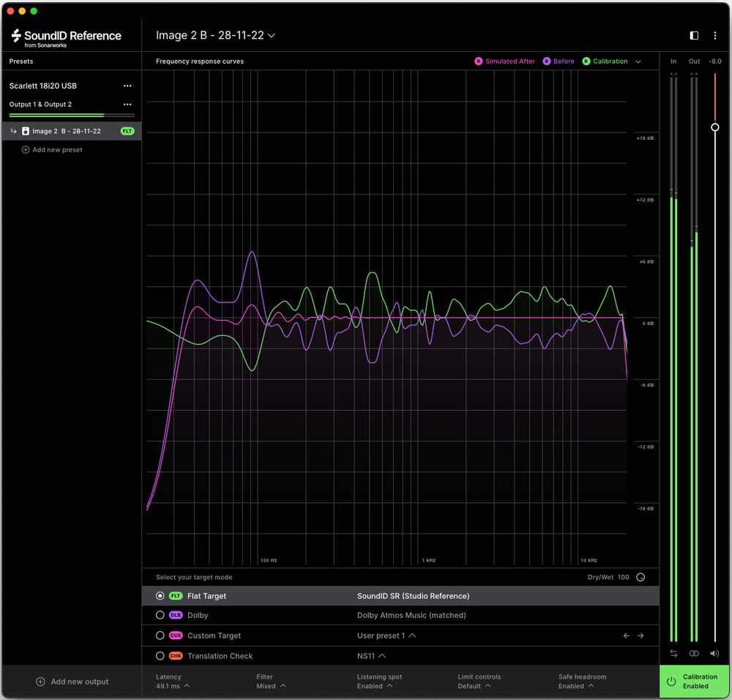This screenshot has height=700, width=732.
Task: Click the Dry/Wet knob
Action: point(640,577)
